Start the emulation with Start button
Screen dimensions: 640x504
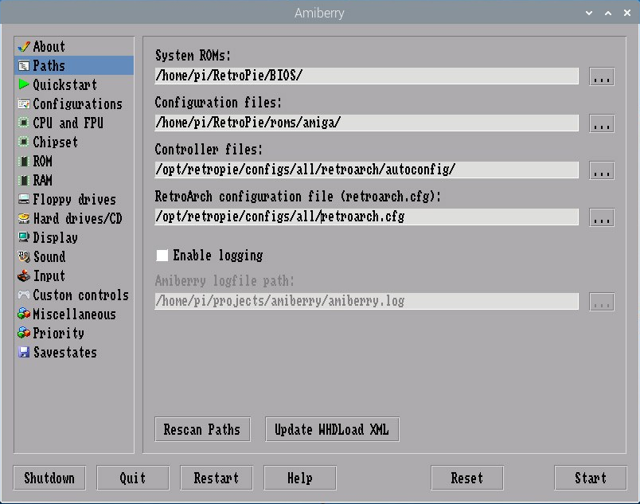click(x=591, y=478)
